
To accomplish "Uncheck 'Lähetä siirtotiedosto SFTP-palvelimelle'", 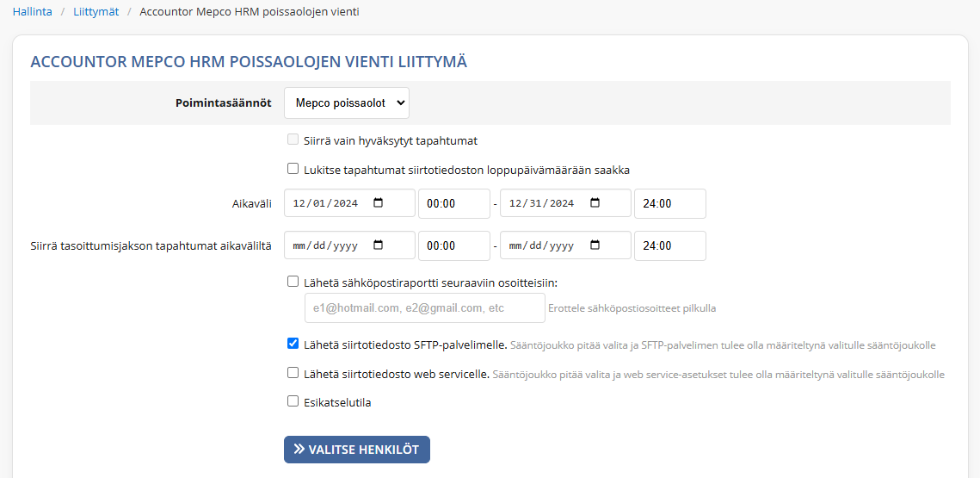I will point(293,344).
